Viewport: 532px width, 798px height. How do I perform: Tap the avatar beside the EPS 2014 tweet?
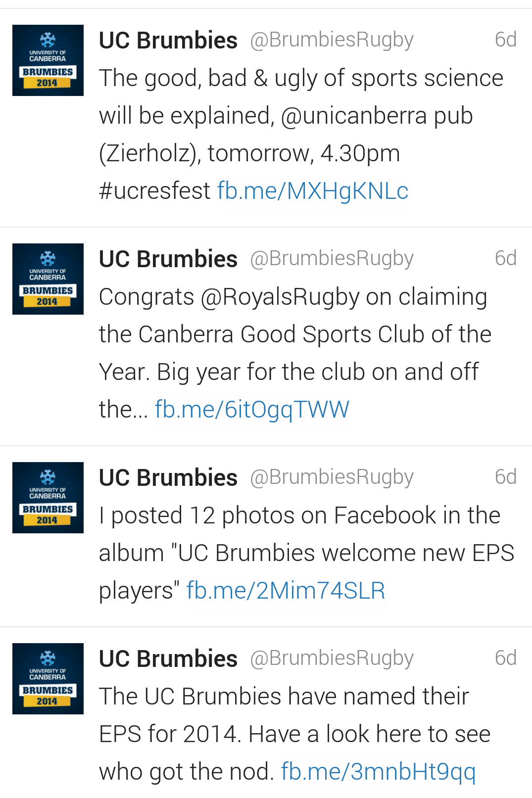tap(48, 679)
